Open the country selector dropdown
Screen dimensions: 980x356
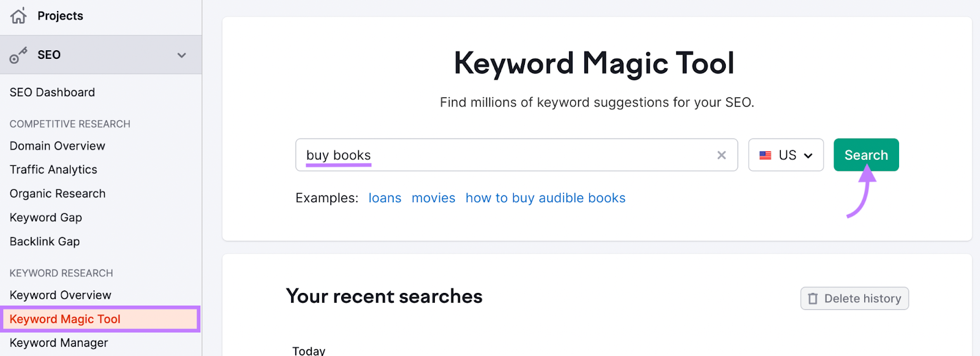[786, 155]
